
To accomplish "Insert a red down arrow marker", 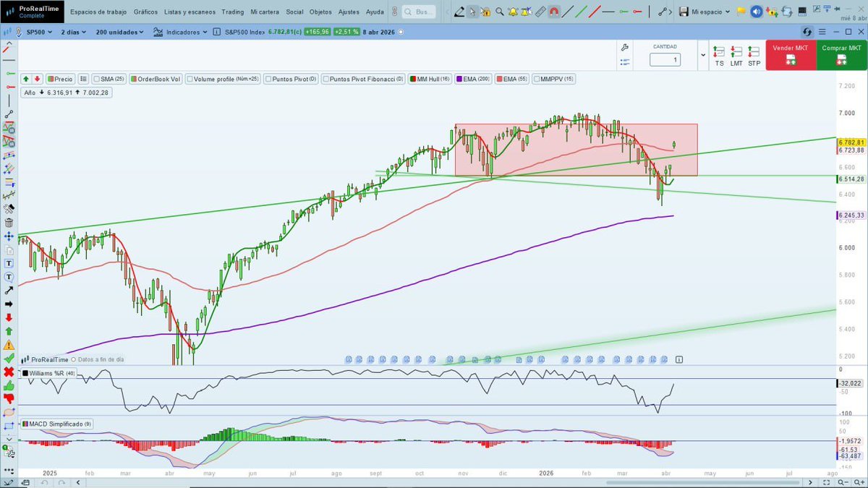I will 9,317.
